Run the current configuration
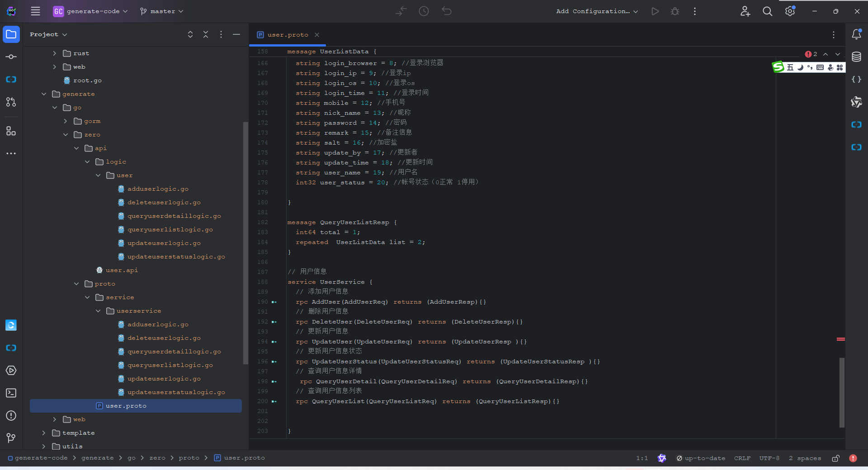Screen dimensions: 868x470 (x=655, y=11)
